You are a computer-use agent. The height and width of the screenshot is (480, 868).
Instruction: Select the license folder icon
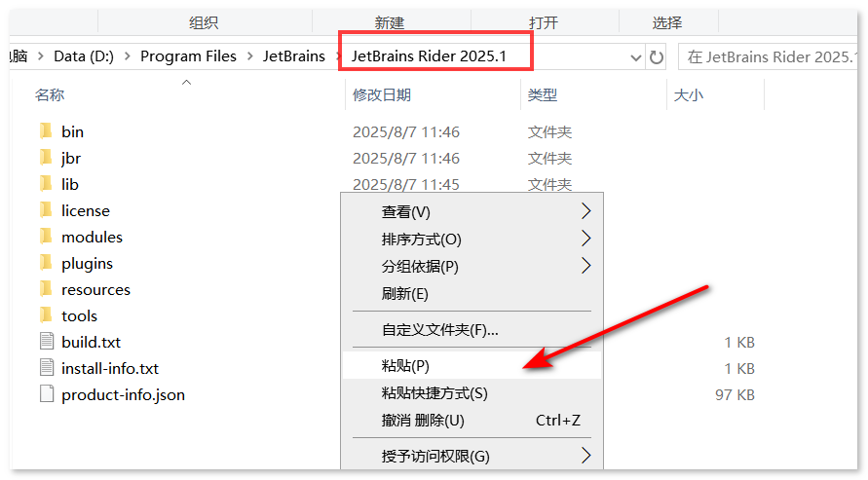[46, 210]
